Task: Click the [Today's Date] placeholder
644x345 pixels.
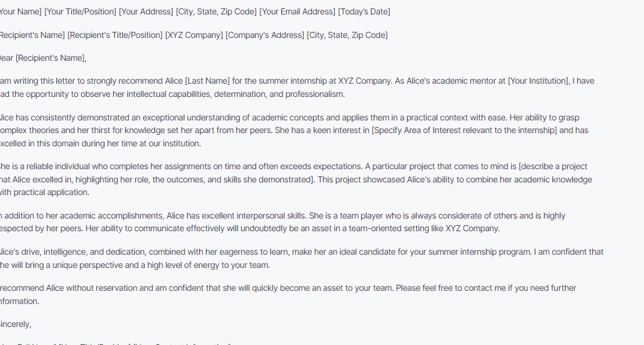Action: pos(364,12)
